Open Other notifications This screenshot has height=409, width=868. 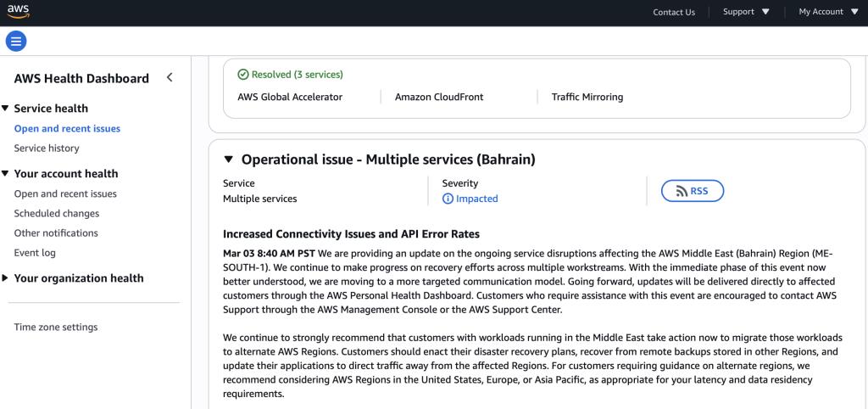56,233
